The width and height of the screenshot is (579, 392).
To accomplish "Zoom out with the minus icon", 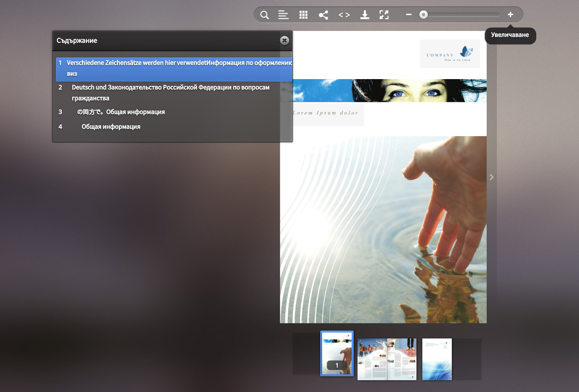I will [x=409, y=15].
